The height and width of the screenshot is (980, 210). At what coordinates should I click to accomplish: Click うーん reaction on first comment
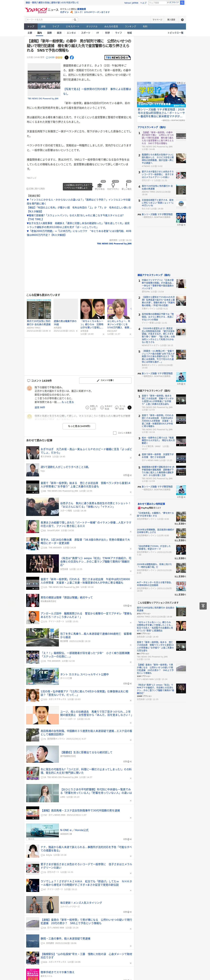(120, 408)
